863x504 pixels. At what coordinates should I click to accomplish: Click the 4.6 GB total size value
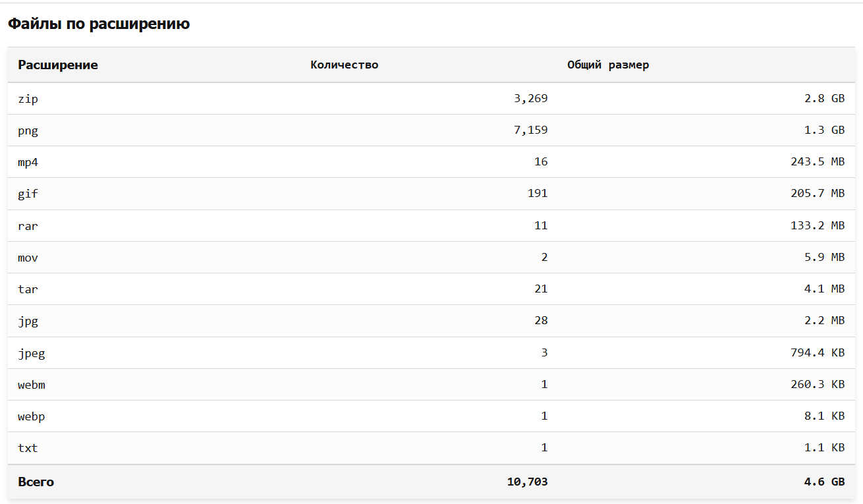(x=824, y=482)
